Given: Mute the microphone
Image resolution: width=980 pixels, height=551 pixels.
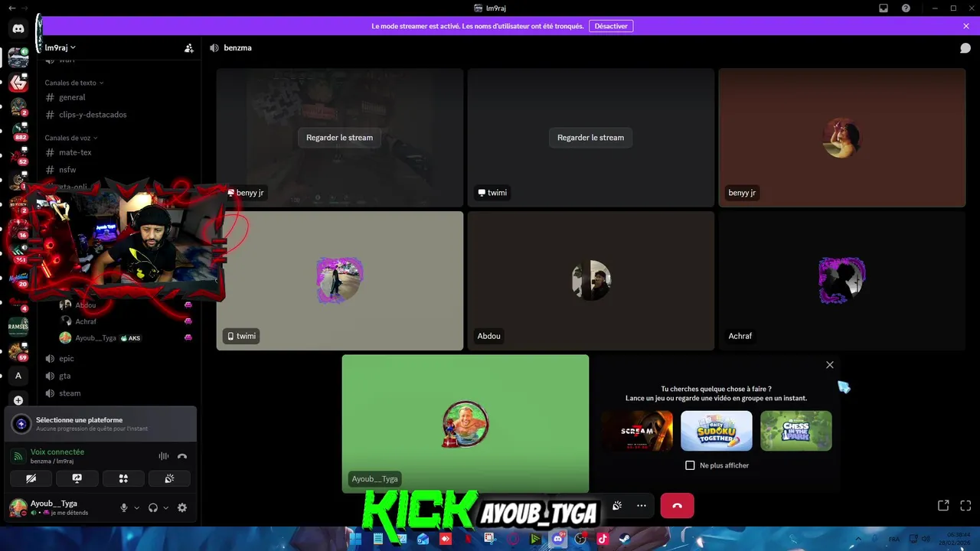Looking at the screenshot, I should [x=124, y=507].
